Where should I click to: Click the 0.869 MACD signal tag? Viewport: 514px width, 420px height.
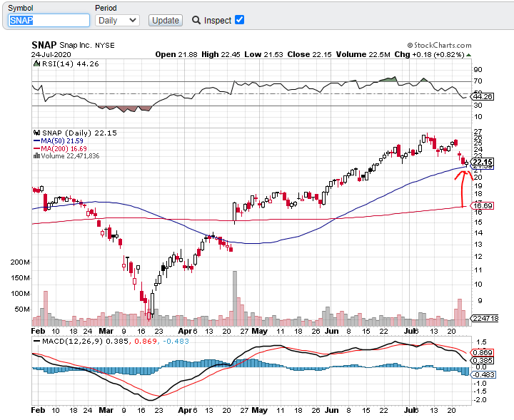(x=482, y=352)
